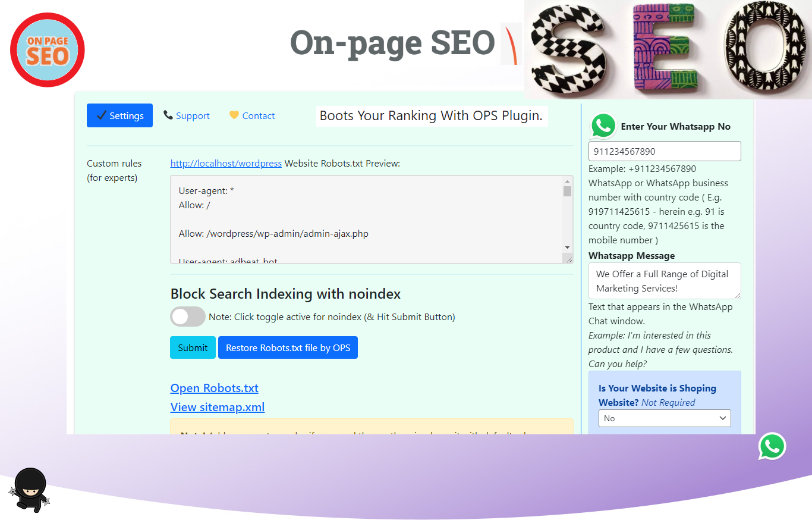812x520 pixels.
Task: Click the heart icon next to Contact
Action: pos(234,115)
